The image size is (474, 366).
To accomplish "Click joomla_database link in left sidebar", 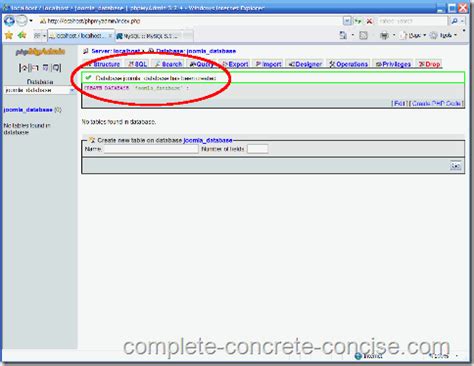I will (x=28, y=110).
